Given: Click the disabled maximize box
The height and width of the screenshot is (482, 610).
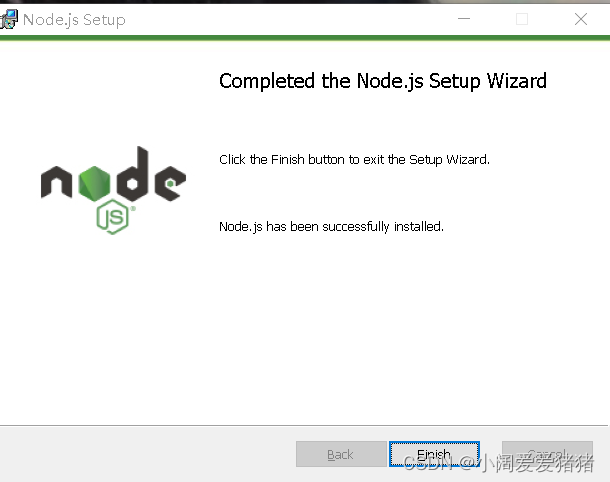Looking at the screenshot, I should pos(522,19).
